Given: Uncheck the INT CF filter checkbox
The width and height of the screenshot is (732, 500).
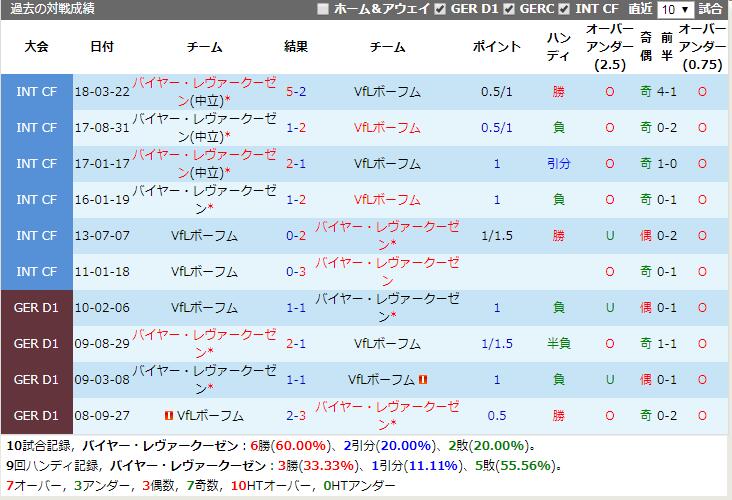Looking at the screenshot, I should 564,9.
